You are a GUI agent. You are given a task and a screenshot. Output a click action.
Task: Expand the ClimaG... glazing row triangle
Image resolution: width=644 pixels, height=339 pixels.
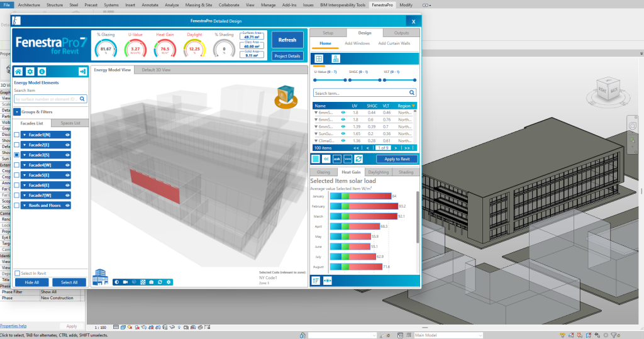pyautogui.click(x=316, y=140)
